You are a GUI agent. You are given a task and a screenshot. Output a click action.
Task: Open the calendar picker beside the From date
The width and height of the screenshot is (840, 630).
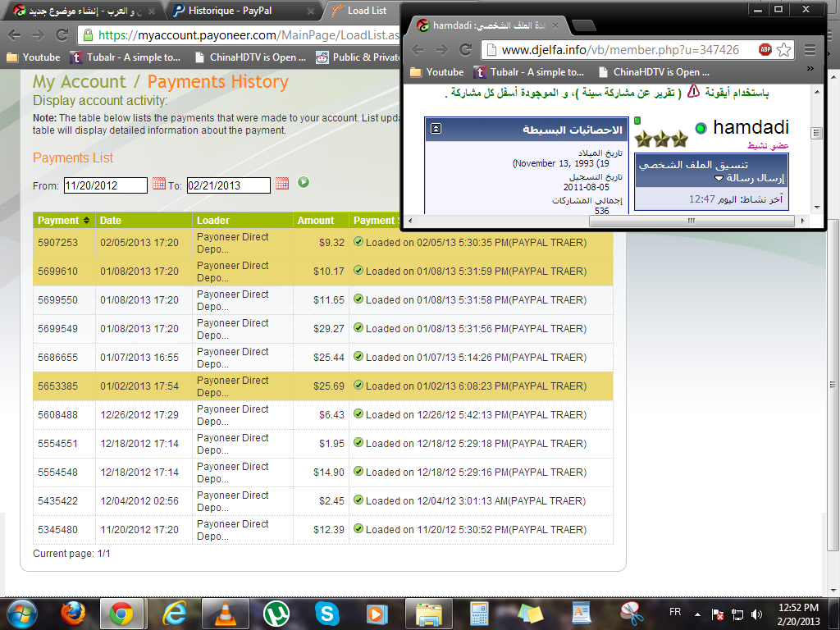coord(158,183)
